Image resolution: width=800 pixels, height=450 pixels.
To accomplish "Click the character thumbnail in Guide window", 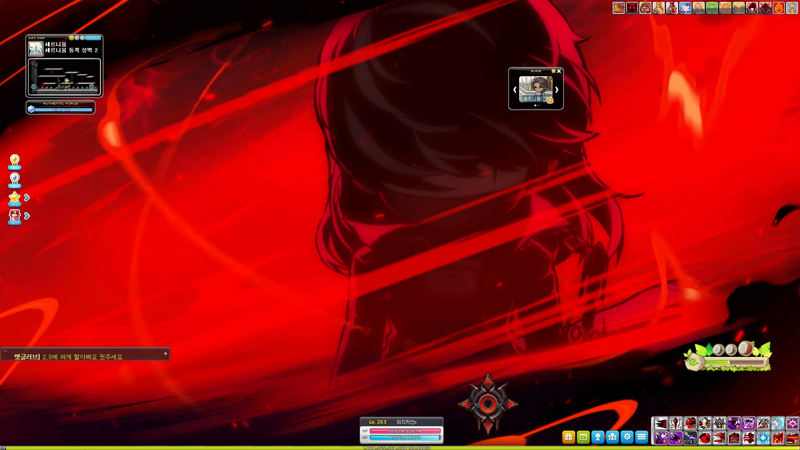I will 536,89.
